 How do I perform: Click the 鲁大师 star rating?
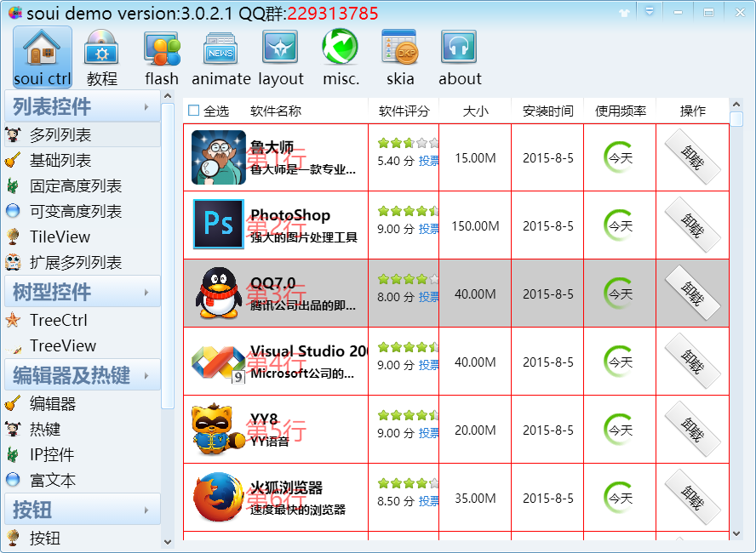408,143
